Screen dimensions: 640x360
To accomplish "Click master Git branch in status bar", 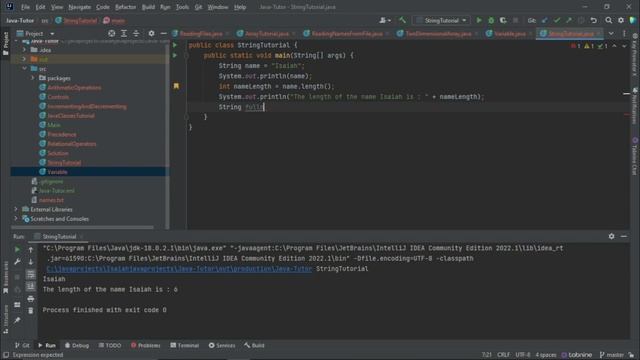I will [x=611, y=355].
